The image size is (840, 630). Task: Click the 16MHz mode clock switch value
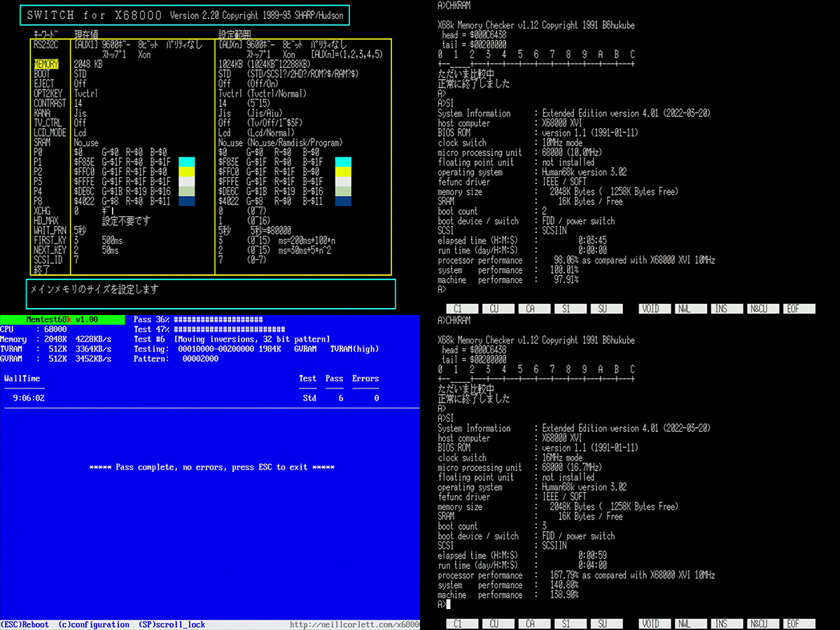click(x=562, y=458)
